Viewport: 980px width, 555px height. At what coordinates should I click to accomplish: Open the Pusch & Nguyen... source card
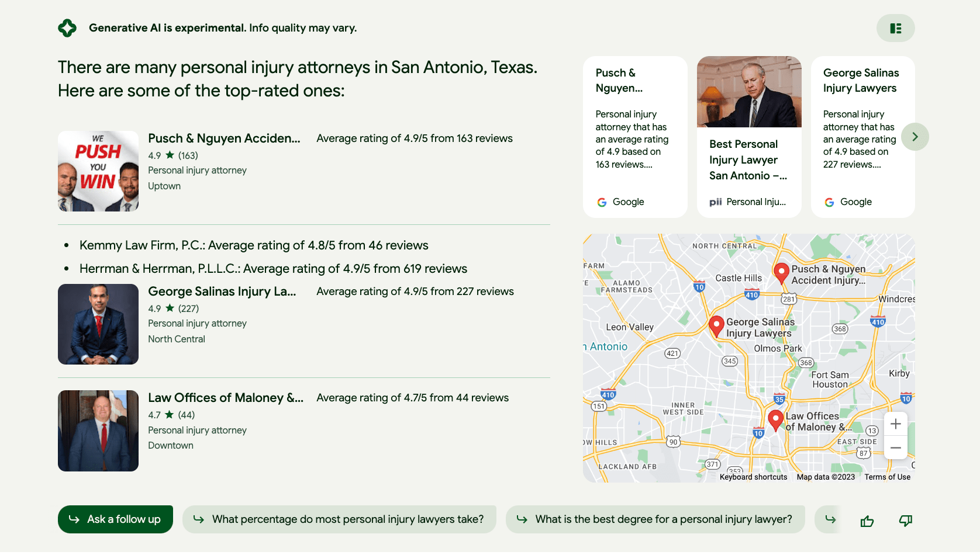coord(635,137)
